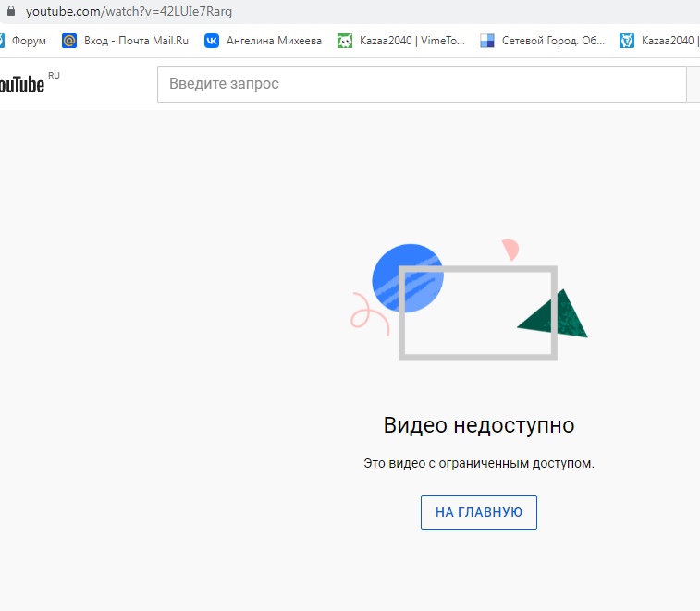Click the green Kazaa2040 VimeTo bookmark icon
700x611 pixels.
coord(345,41)
